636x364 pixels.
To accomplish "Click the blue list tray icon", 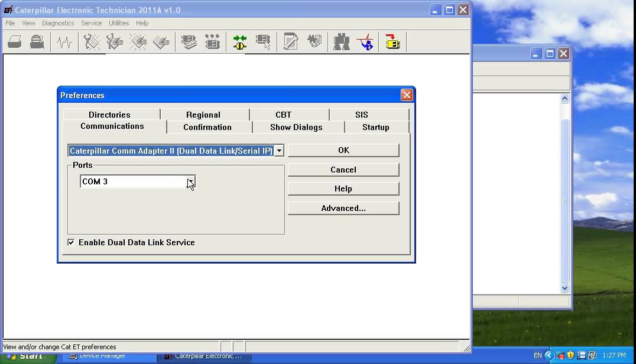I will tap(581, 356).
